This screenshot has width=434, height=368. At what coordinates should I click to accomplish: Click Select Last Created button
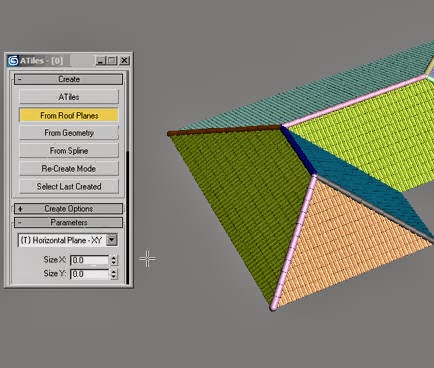tap(69, 186)
